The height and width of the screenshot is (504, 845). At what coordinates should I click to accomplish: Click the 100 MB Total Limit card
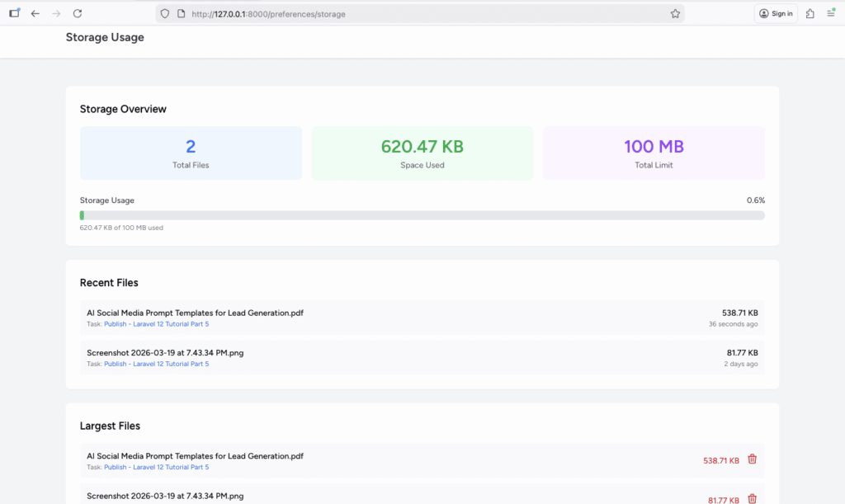click(653, 153)
